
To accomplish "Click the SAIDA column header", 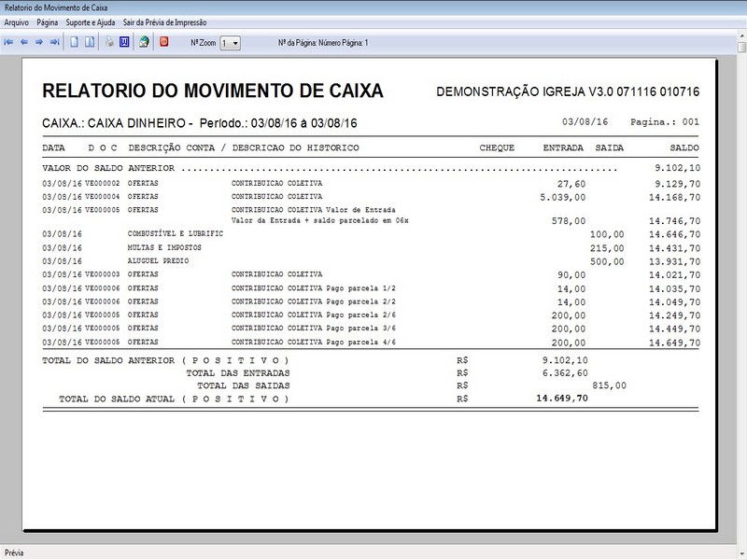I will (610, 147).
